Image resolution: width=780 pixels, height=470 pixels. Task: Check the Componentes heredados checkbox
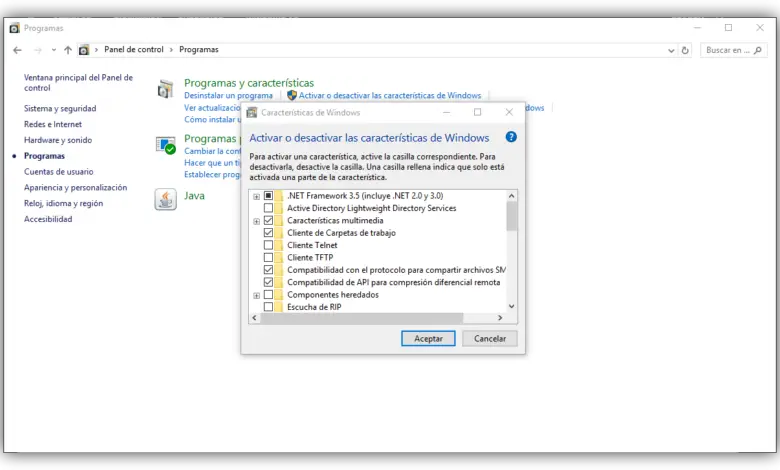(x=268, y=294)
